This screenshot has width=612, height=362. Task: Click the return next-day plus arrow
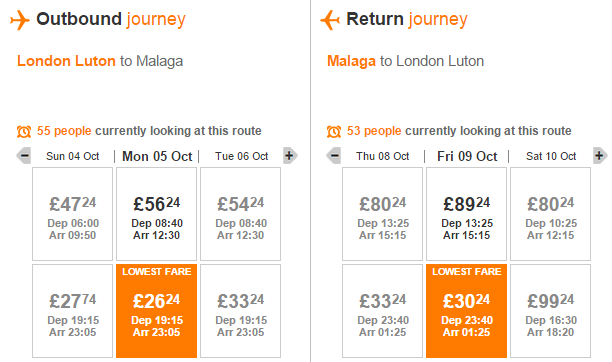coord(600,156)
